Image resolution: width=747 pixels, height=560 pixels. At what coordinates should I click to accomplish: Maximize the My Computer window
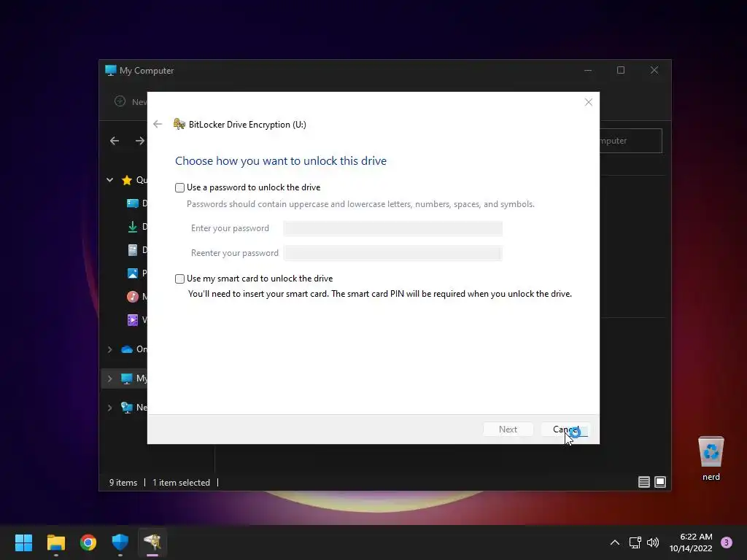pos(621,71)
